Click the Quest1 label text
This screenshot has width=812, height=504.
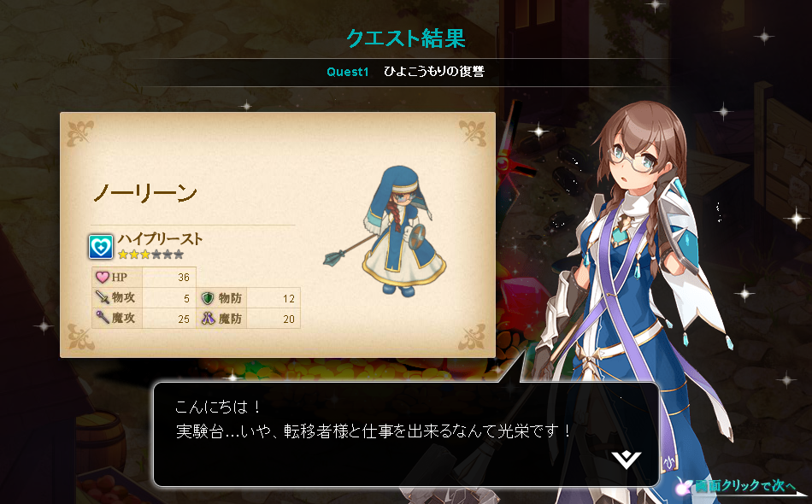click(x=348, y=72)
